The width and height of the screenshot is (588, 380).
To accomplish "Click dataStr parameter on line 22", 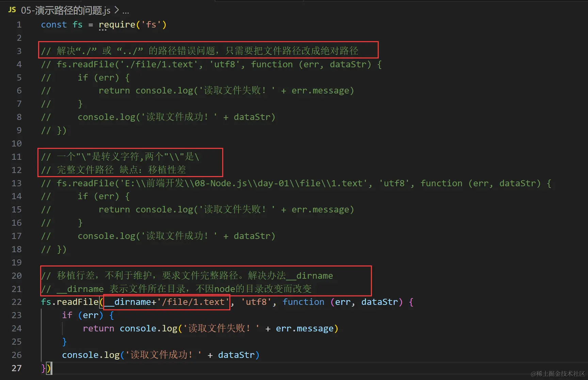I will [379, 302].
